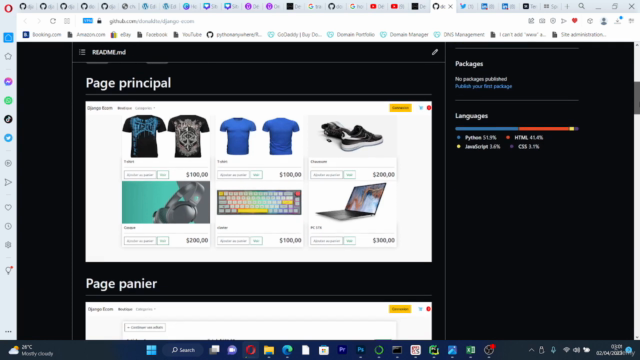640x360 pixels.
Task: Open the DNS Management bookmark
Action: pos(459,35)
